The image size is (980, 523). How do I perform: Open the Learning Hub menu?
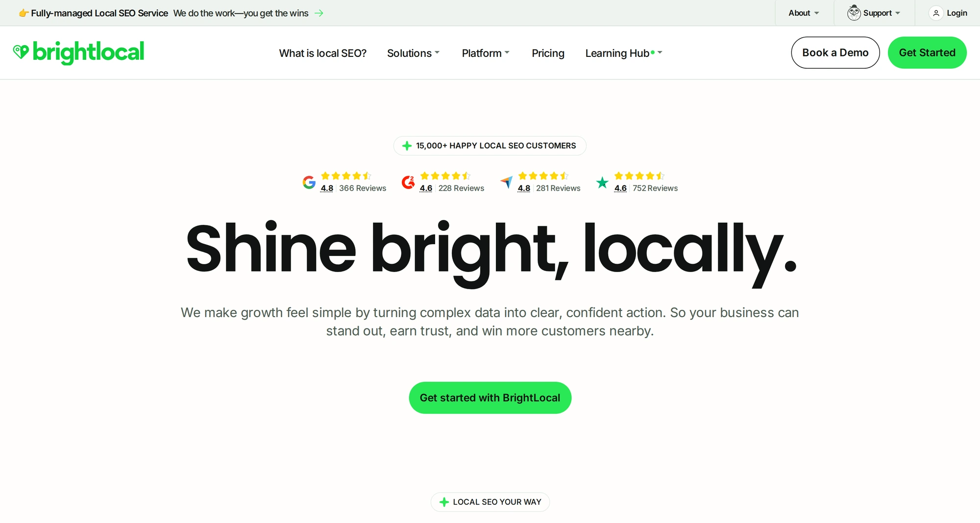click(624, 53)
